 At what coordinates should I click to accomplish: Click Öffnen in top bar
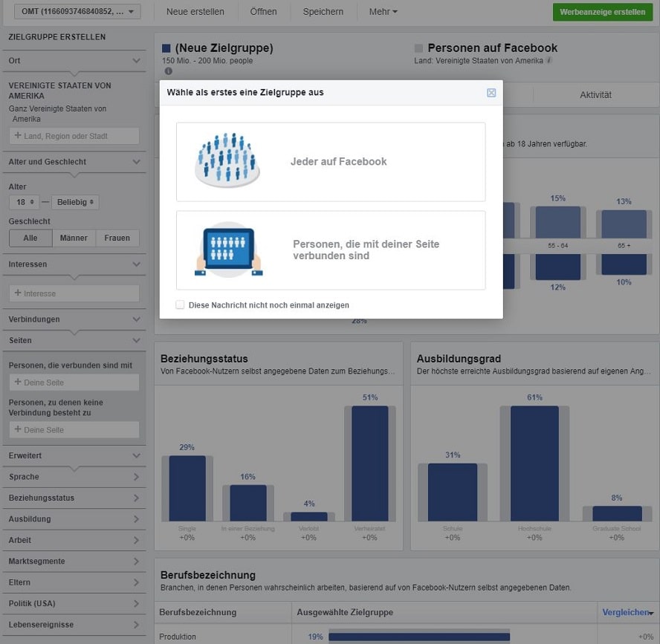click(x=264, y=12)
